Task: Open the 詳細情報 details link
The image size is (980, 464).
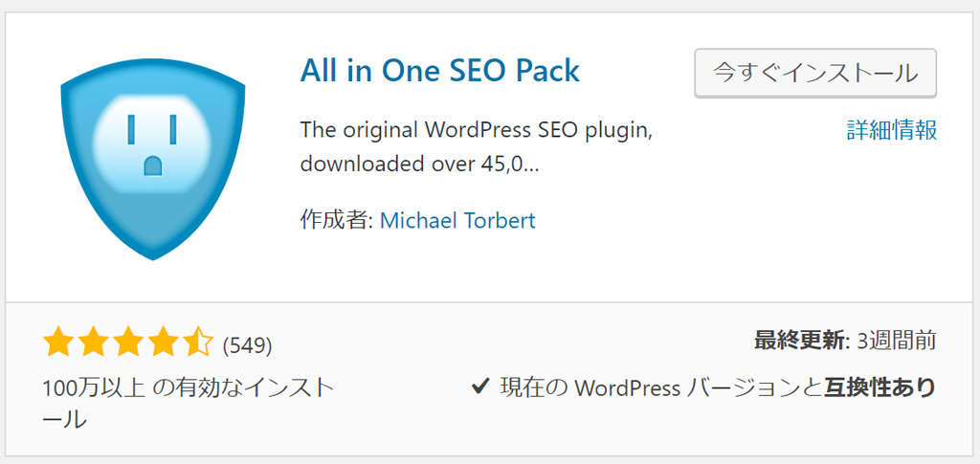Action: 891,130
